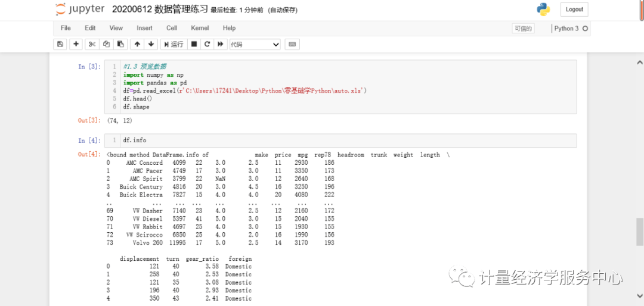
Task: Open the cell type dropdown 代码
Action: coord(255,44)
